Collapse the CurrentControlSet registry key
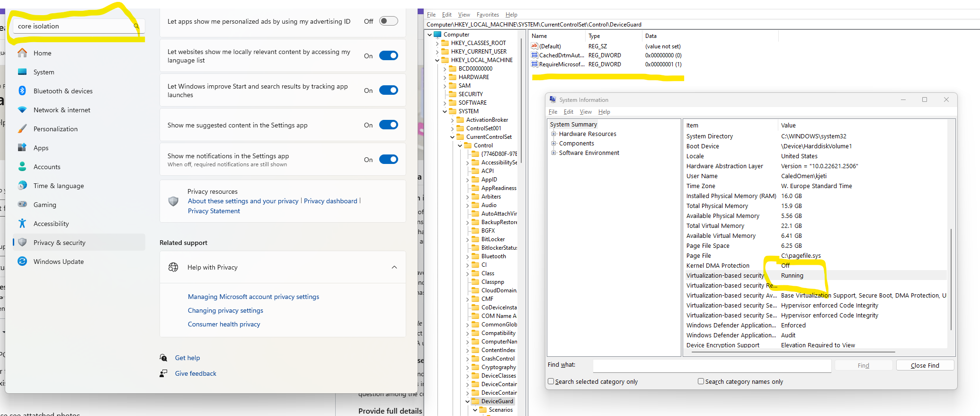This screenshot has width=980, height=416. [x=452, y=137]
